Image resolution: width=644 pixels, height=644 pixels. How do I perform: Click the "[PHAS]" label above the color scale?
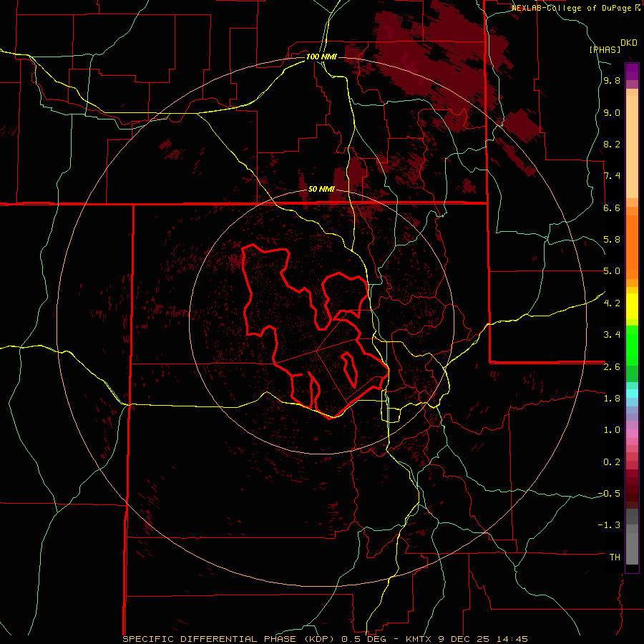tap(605, 49)
